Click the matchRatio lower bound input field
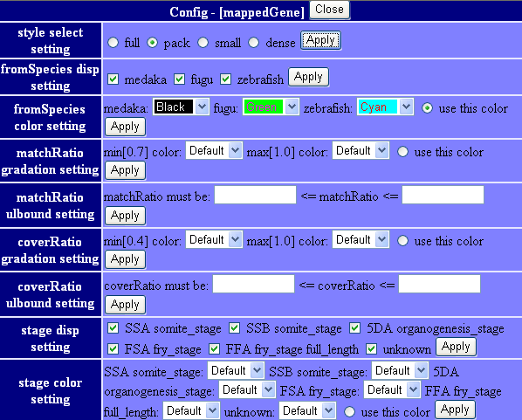Screen dimensions: 522x420 (x=255, y=195)
